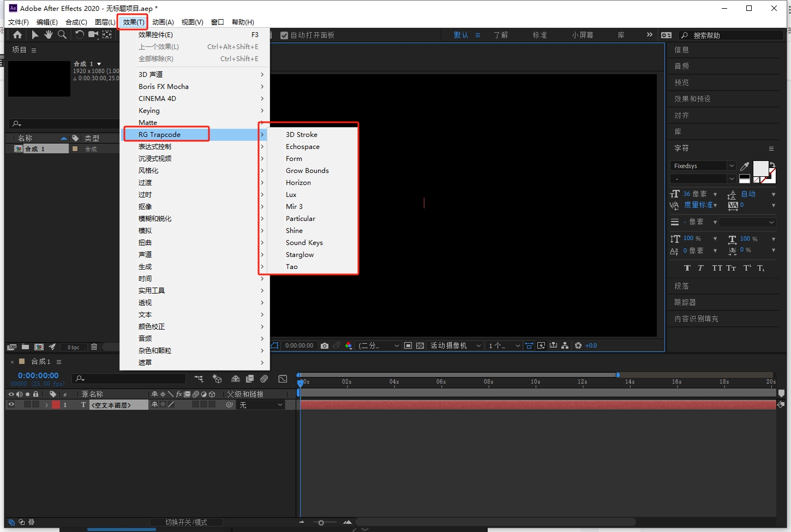Open the composition mini-flowchart icon
The width and height of the screenshot is (791, 532).
pos(199,379)
